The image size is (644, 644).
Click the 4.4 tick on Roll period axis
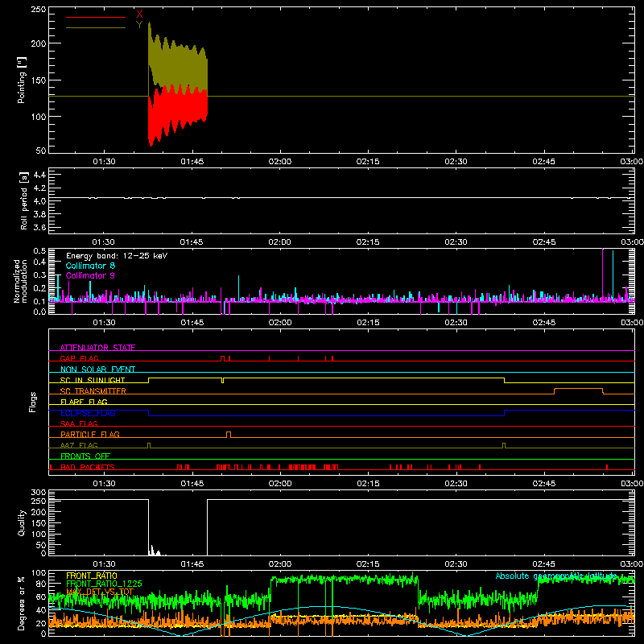click(x=39, y=175)
